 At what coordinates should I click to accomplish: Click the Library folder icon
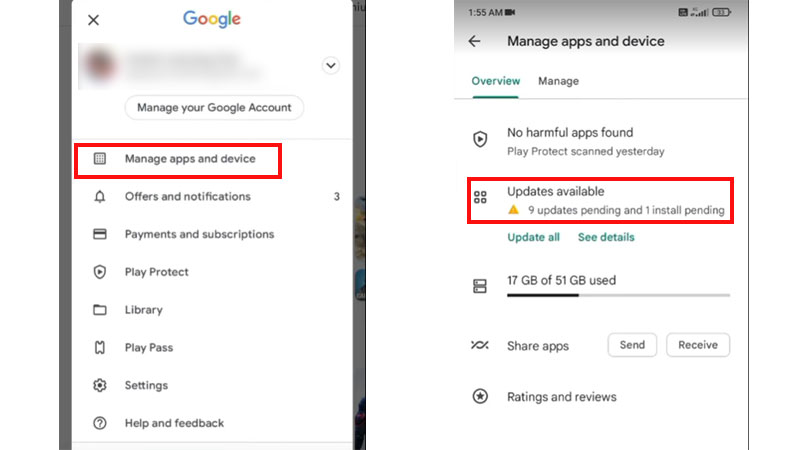tap(100, 310)
